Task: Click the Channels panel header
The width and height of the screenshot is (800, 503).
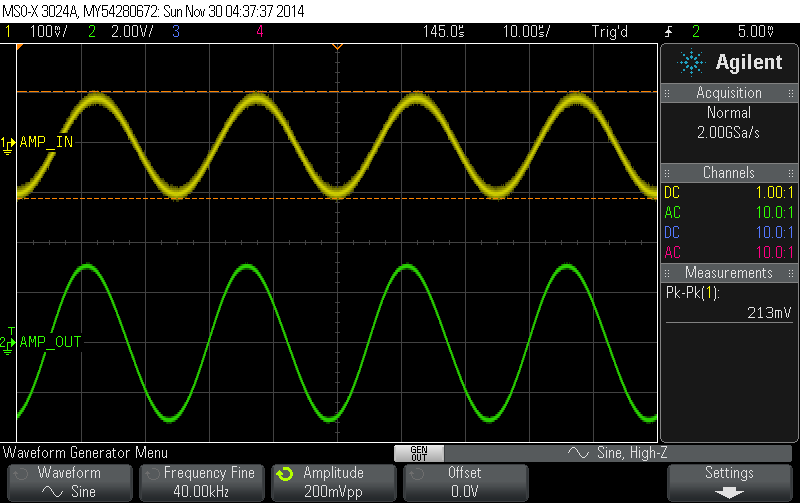Action: coord(729,173)
